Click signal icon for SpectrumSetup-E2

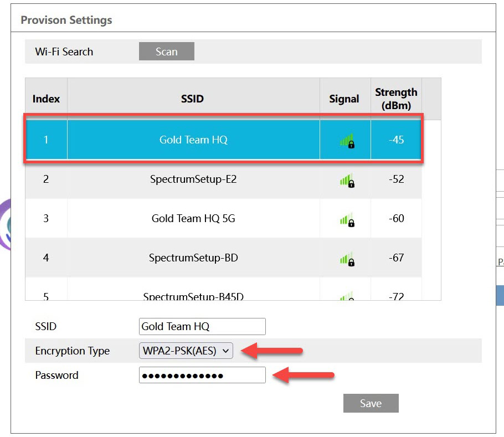[x=346, y=181]
